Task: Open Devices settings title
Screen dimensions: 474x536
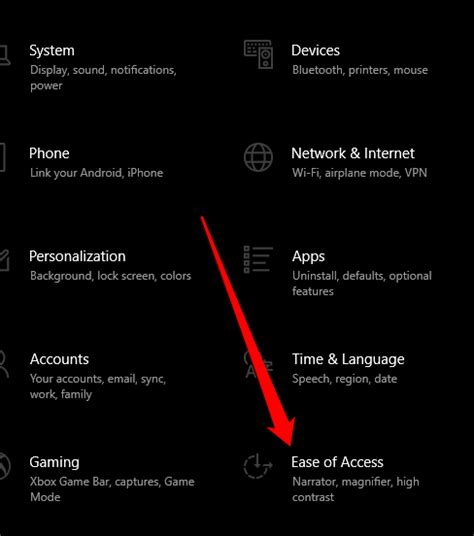Action: tap(315, 50)
